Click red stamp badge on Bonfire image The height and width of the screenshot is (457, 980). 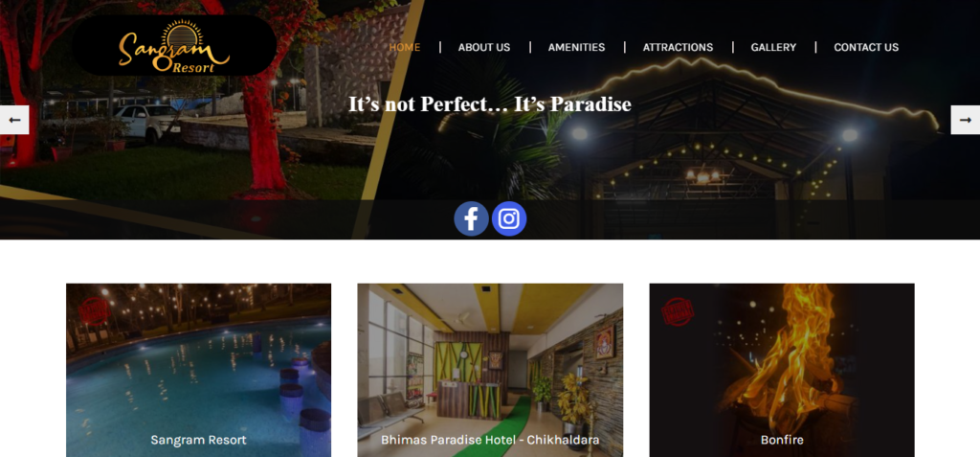[678, 311]
